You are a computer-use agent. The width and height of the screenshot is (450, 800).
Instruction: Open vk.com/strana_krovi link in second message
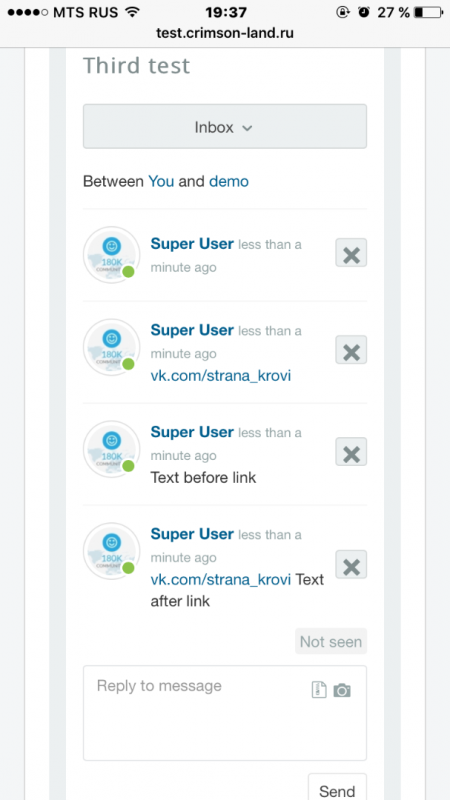click(x=221, y=376)
